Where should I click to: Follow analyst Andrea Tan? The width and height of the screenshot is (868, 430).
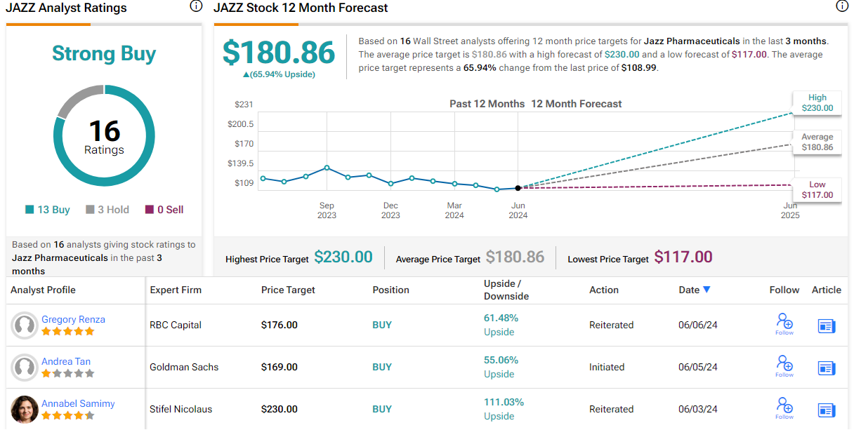(x=784, y=365)
